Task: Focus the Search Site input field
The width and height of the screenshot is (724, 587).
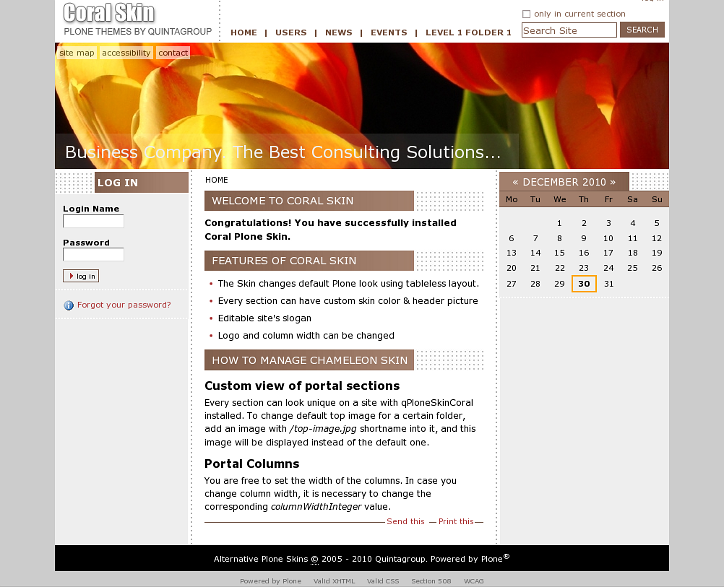Action: click(x=569, y=30)
